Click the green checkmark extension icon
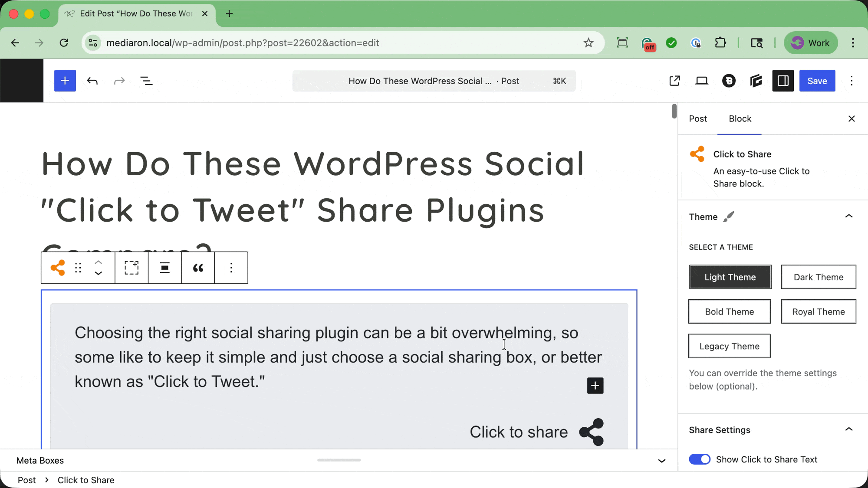 pos(671,43)
